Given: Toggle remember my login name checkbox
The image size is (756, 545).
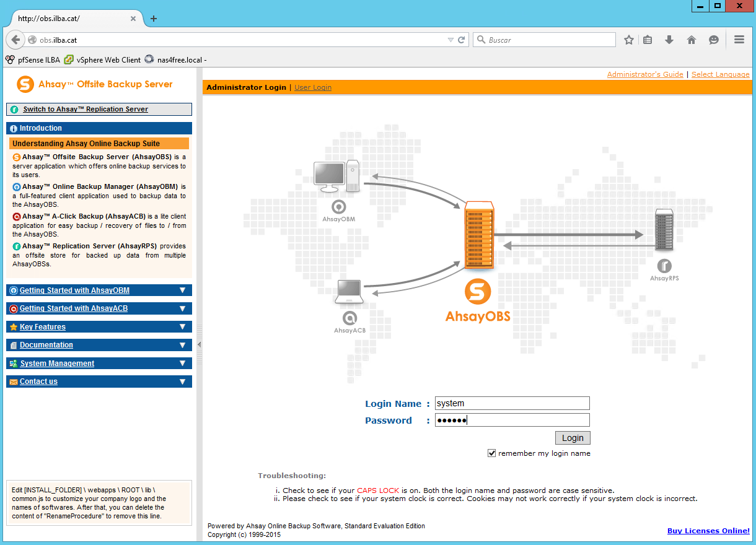Looking at the screenshot, I should coord(492,453).
